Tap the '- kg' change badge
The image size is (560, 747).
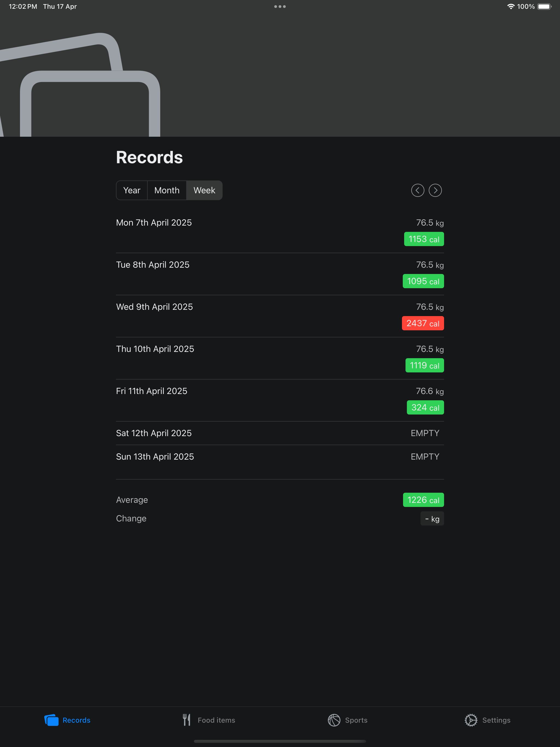click(x=432, y=519)
